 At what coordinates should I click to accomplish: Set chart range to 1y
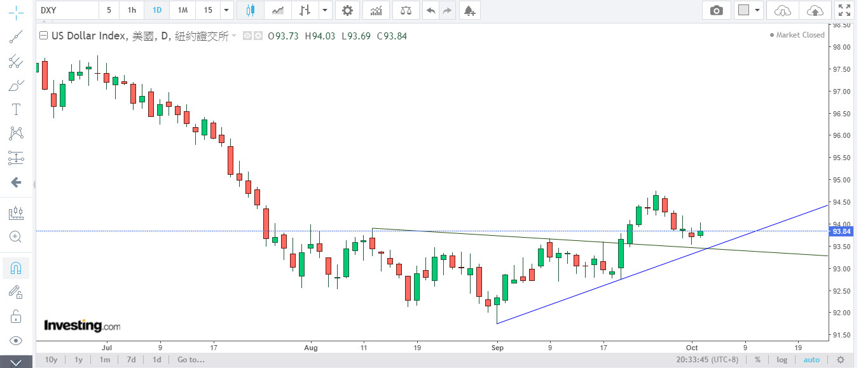pos(79,360)
